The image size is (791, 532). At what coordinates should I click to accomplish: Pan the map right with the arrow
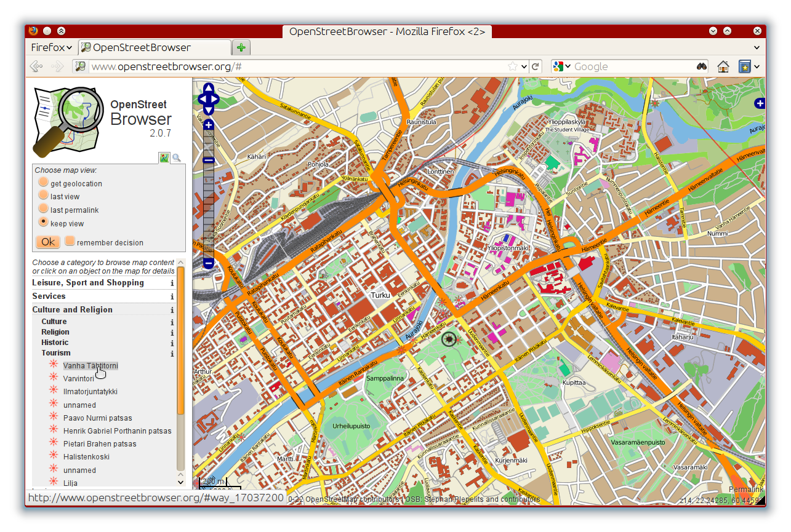[x=215, y=99]
